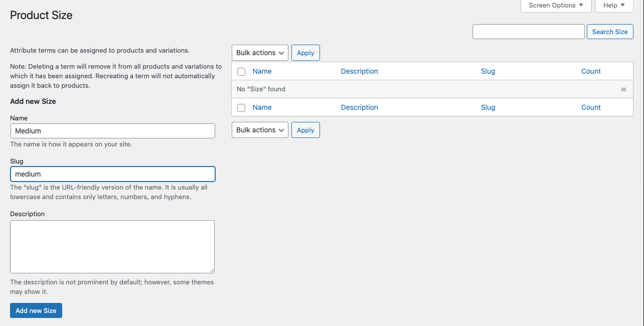Open the top Bulk actions dropdown
Screen dimensions: 644x326
click(x=259, y=52)
